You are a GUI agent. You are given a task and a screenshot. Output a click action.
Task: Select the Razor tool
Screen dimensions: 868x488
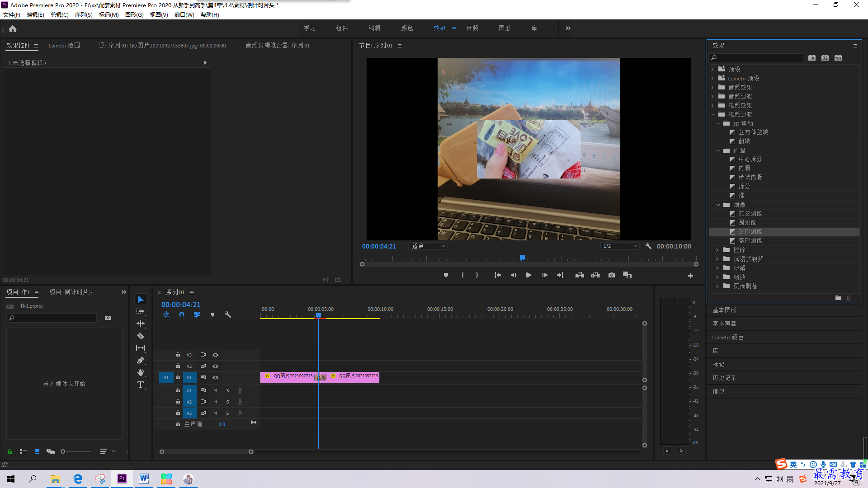click(141, 336)
